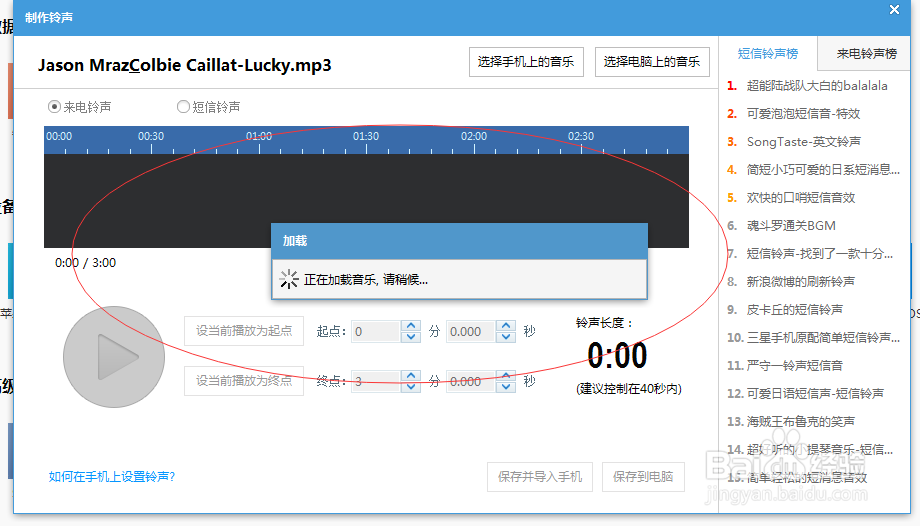Click the end point seconds field

pos(471,382)
